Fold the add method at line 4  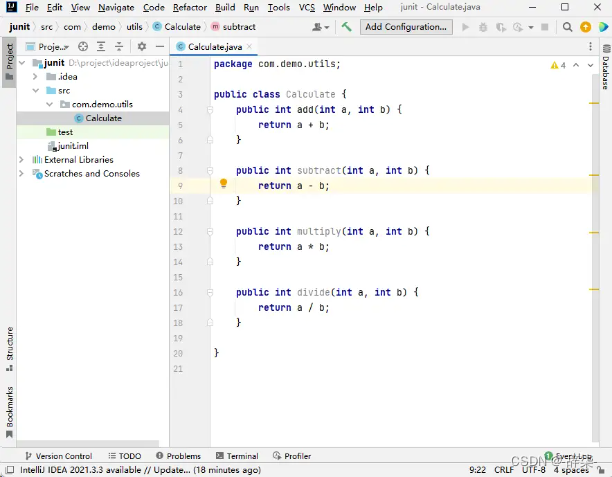click(210, 110)
